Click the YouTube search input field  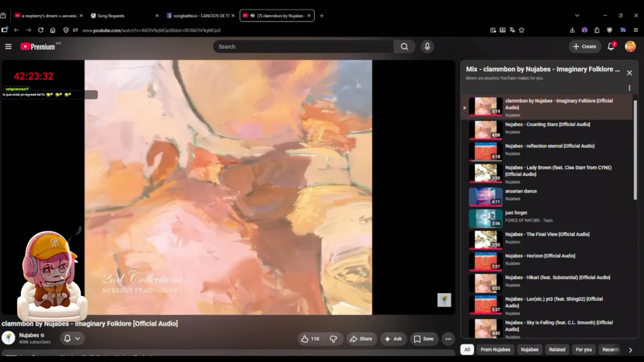[x=303, y=46]
